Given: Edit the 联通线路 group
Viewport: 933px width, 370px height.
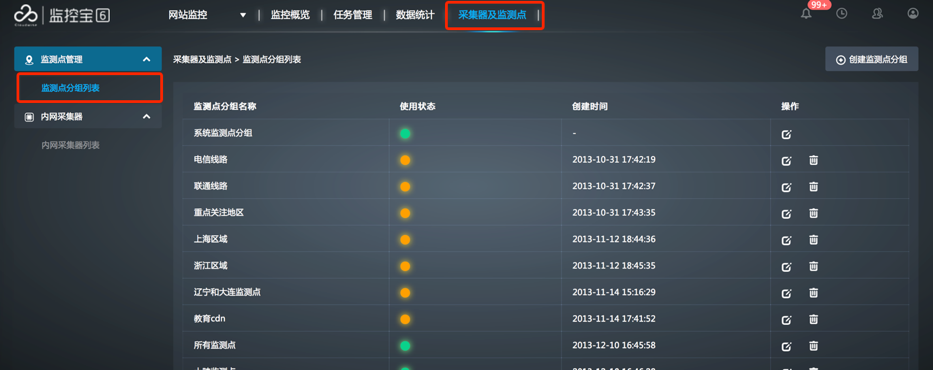Looking at the screenshot, I should (x=787, y=187).
